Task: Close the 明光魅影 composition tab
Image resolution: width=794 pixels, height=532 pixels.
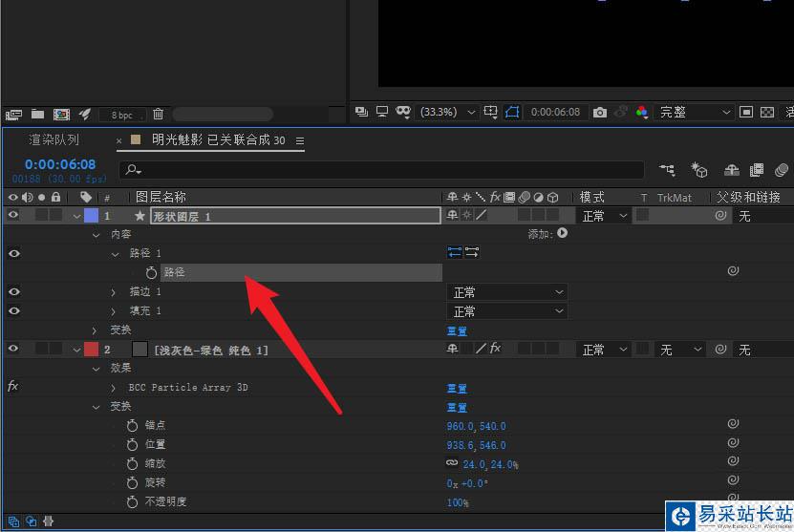Action: 119,140
